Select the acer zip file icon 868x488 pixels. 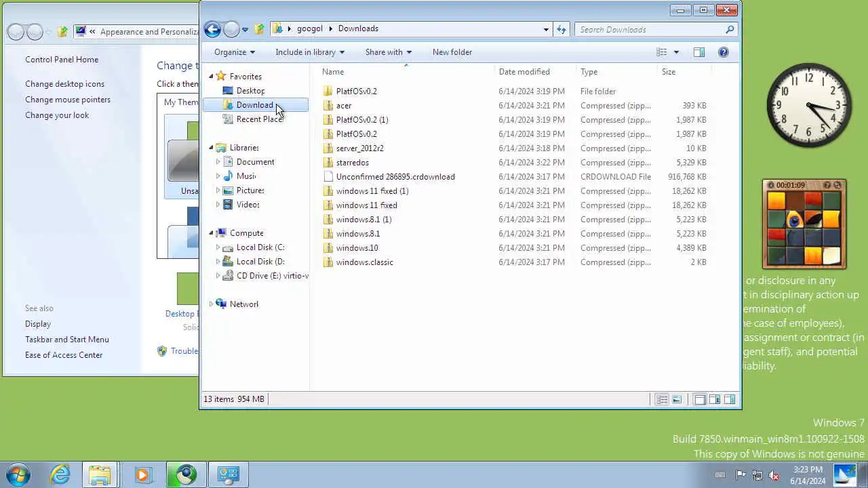click(328, 106)
